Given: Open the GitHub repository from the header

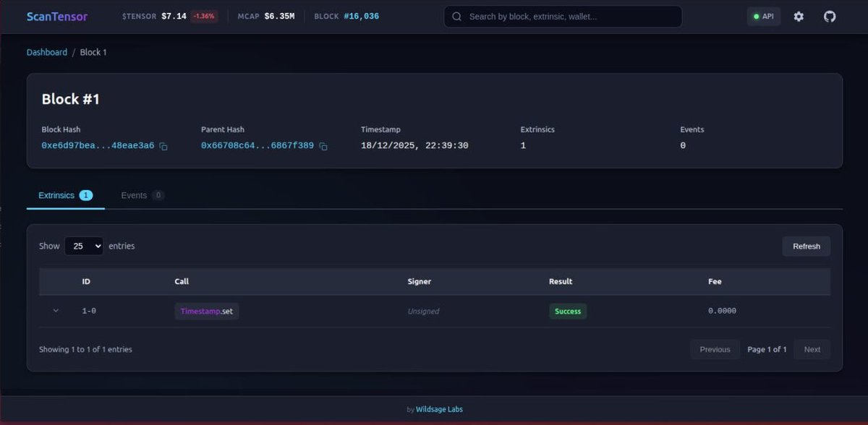Looking at the screenshot, I should point(830,16).
